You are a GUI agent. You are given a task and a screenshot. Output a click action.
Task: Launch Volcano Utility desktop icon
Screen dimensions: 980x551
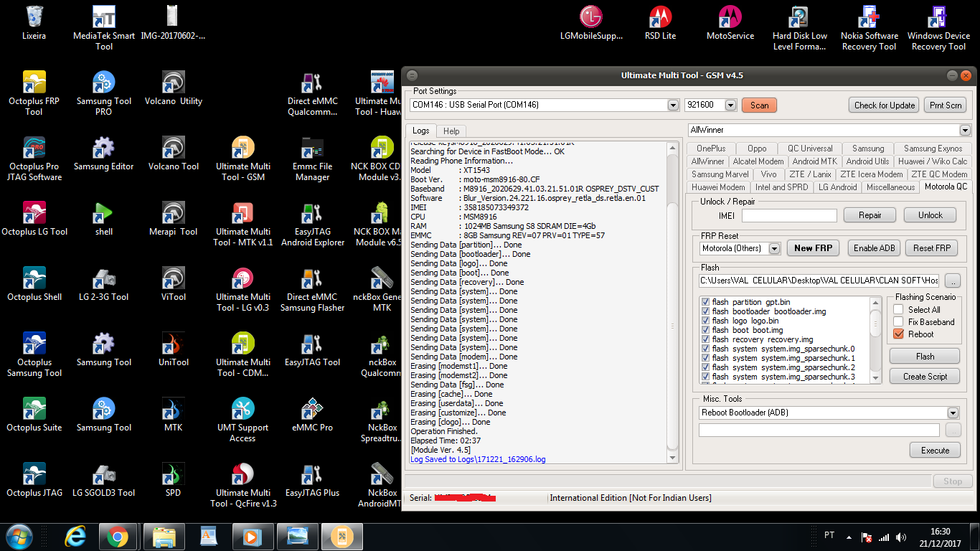tap(173, 88)
